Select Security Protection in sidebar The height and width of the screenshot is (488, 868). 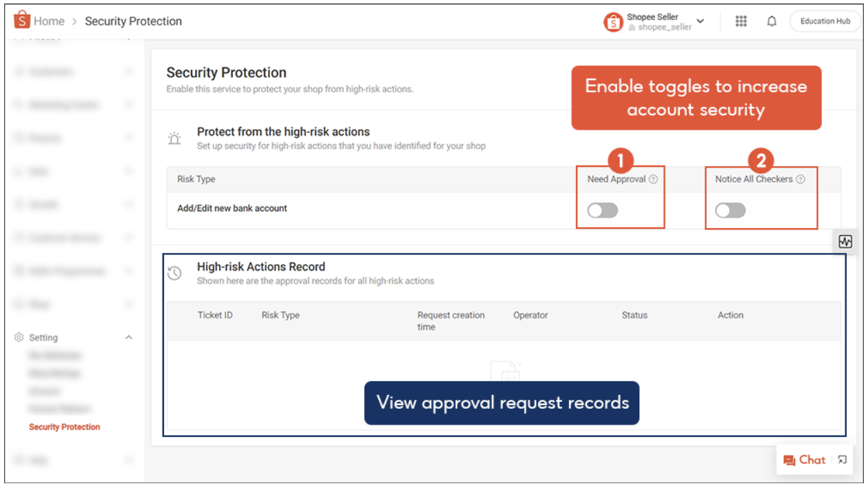(x=64, y=427)
